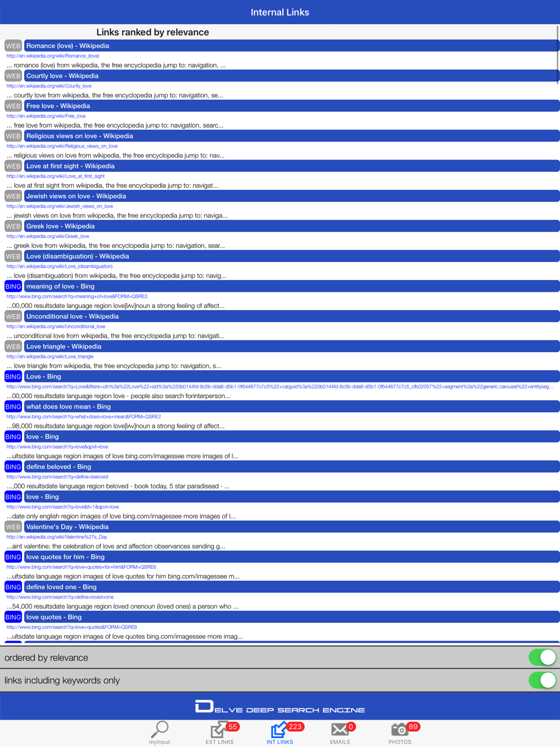
Task: Click the WEB badge beside Romance (love)
Action: [x=13, y=46]
